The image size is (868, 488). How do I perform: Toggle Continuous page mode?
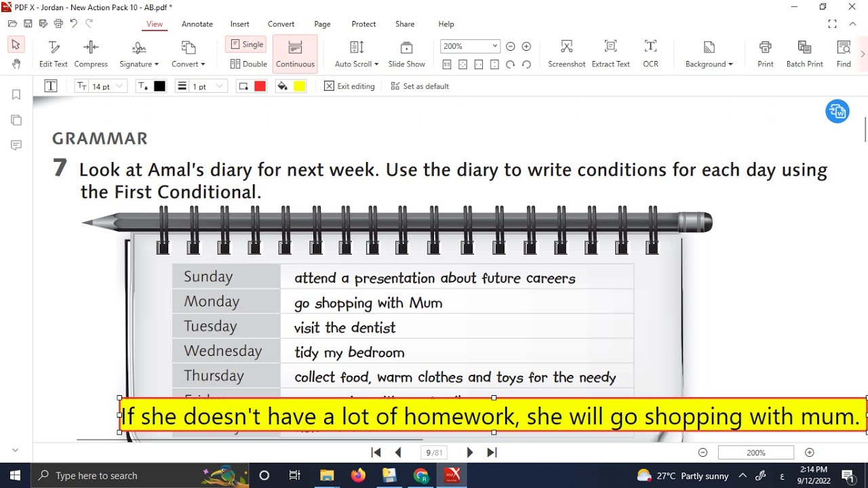(x=295, y=54)
